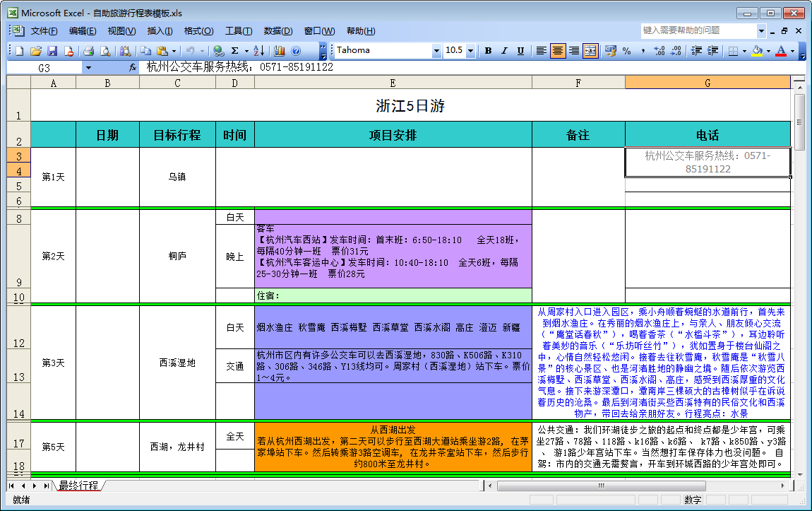
Task: Expand the Fill Color dropdown arrow
Action: coord(768,50)
